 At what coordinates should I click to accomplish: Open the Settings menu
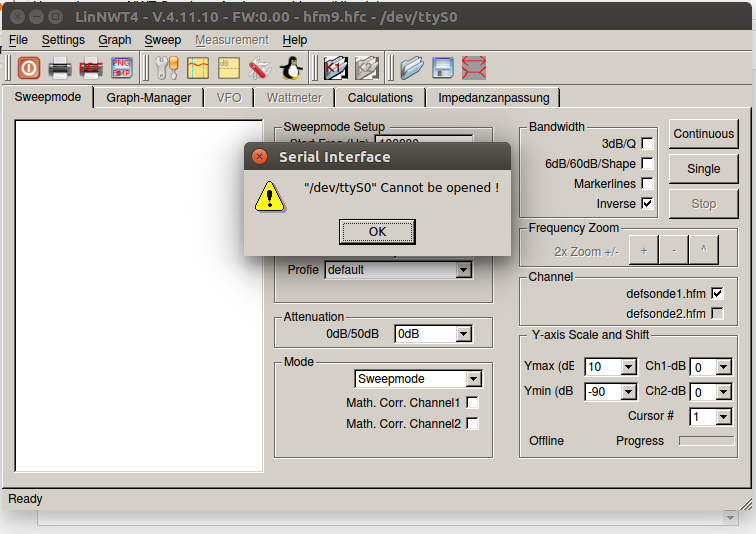coord(63,40)
